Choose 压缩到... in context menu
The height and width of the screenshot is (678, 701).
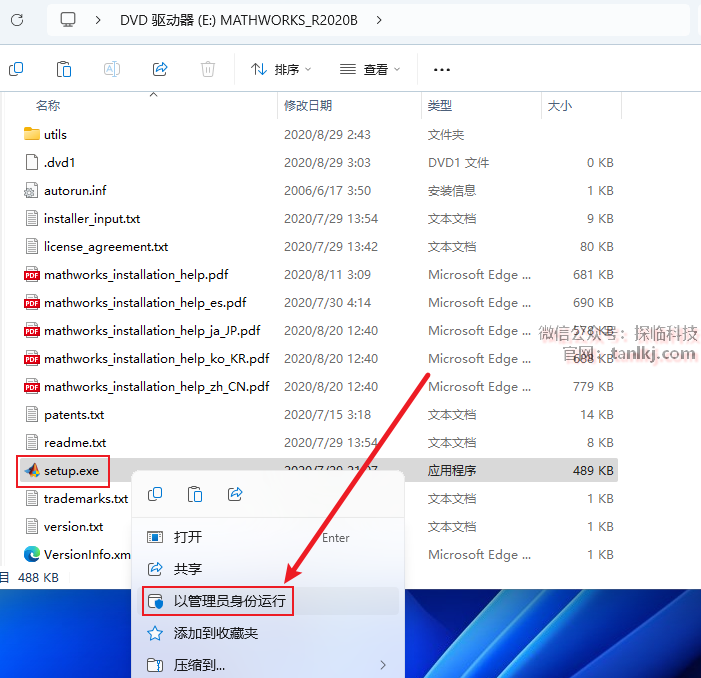[x=268, y=665]
